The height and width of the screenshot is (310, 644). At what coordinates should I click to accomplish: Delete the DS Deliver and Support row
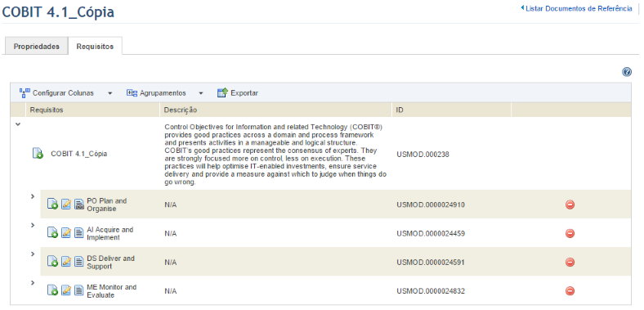point(570,262)
